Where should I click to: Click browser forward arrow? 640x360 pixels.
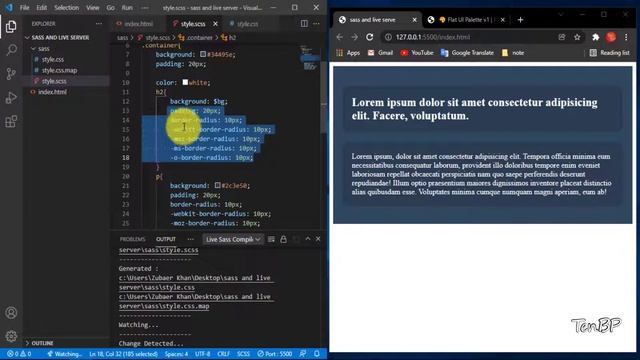click(x=354, y=37)
